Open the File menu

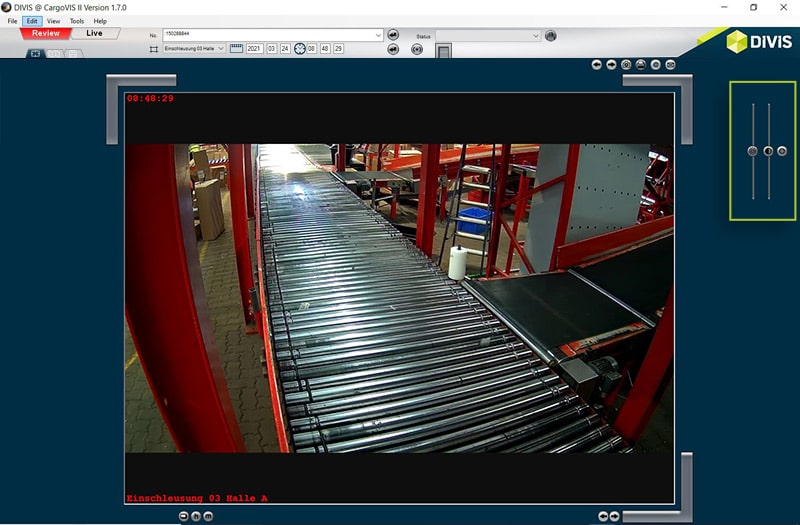coord(12,21)
